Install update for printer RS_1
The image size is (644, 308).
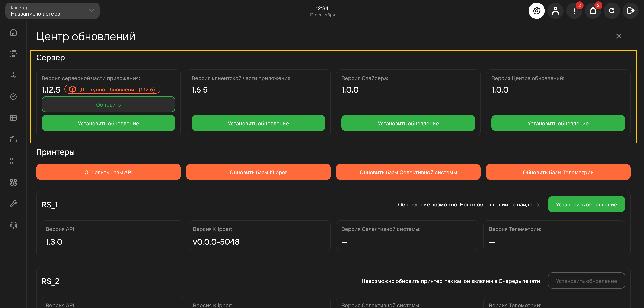point(586,204)
